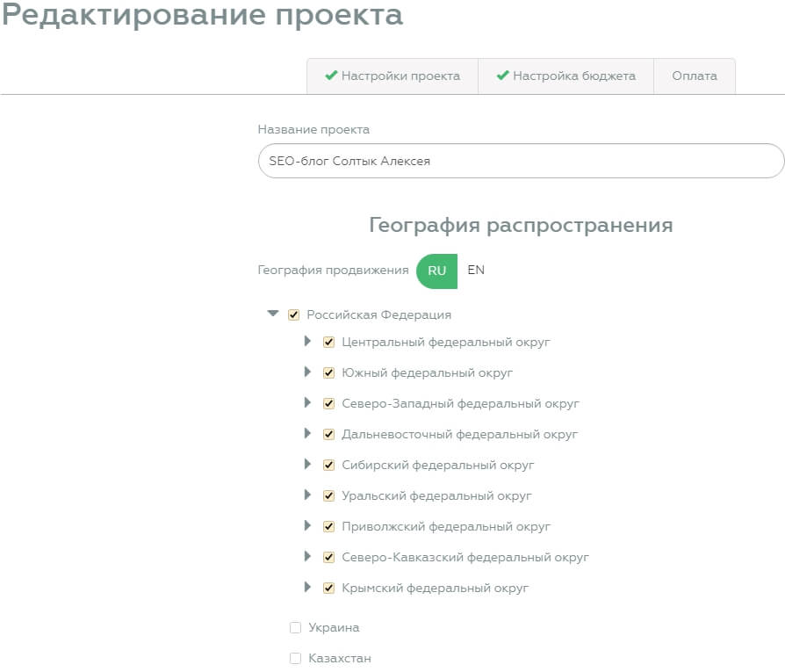Viewport: 785px width, 672px height.
Task: Uncheck Сибирский федеральный округ checkbox
Action: tap(329, 466)
